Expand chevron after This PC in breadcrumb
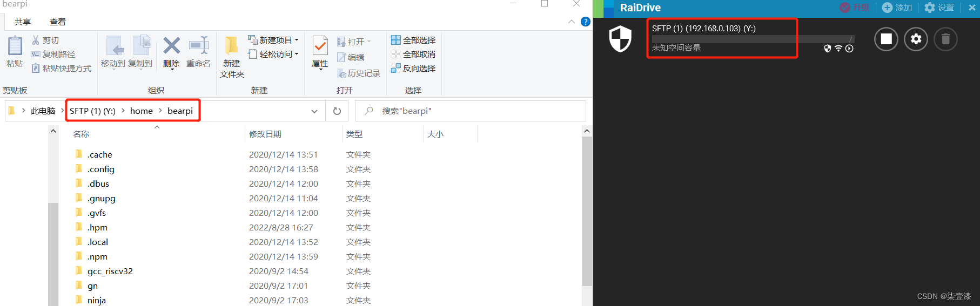The width and height of the screenshot is (980, 306). click(63, 111)
